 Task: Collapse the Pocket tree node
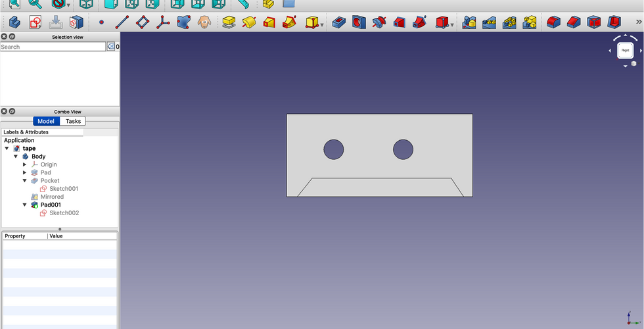[25, 180]
